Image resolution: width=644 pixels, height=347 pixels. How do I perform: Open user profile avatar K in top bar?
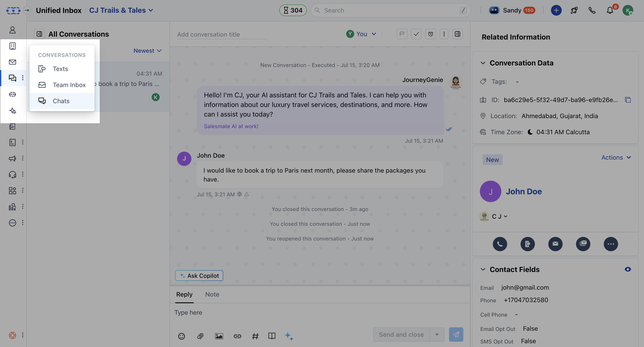pyautogui.click(x=628, y=10)
